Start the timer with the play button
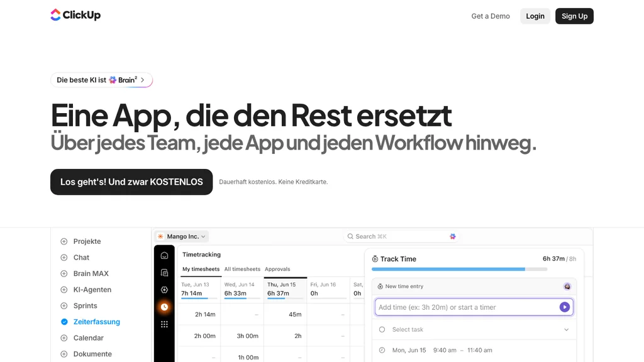Viewport: 644px width, 362px height. (564, 307)
